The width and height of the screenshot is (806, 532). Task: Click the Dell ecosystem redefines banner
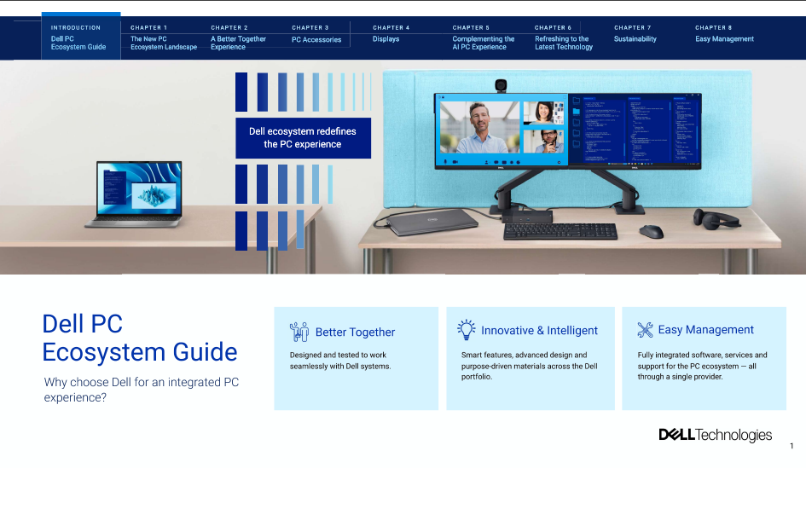[303, 137]
